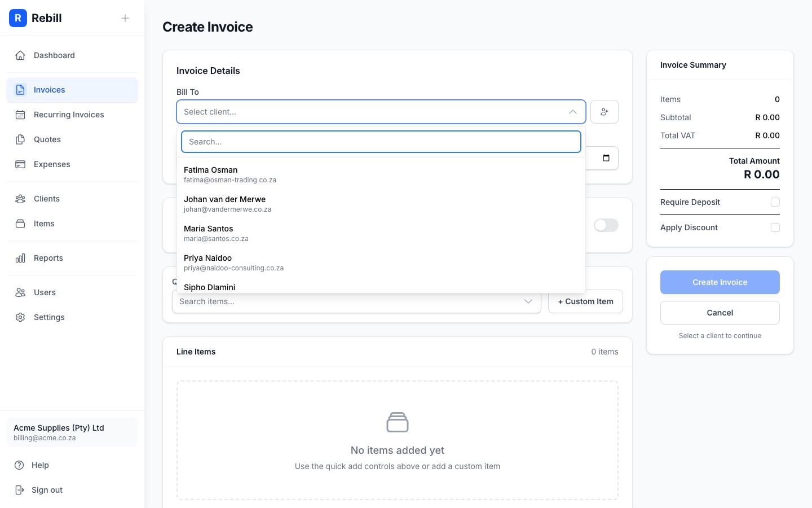Navigate to the Clients section
Image resolution: width=812 pixels, height=508 pixels.
click(46, 199)
